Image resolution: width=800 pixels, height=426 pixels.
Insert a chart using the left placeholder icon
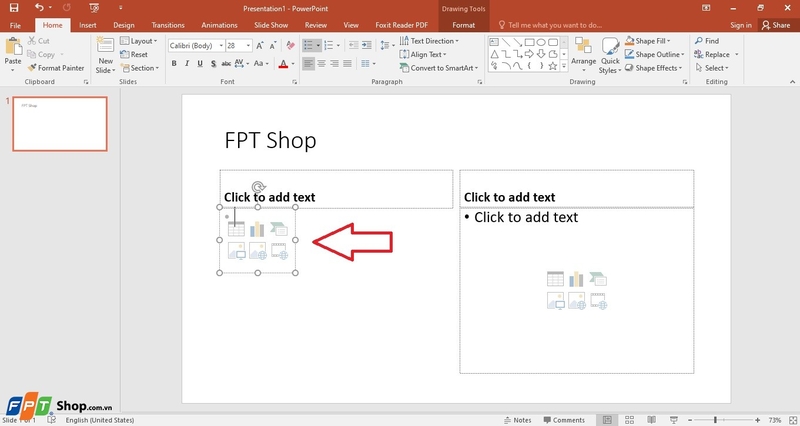[257, 230]
